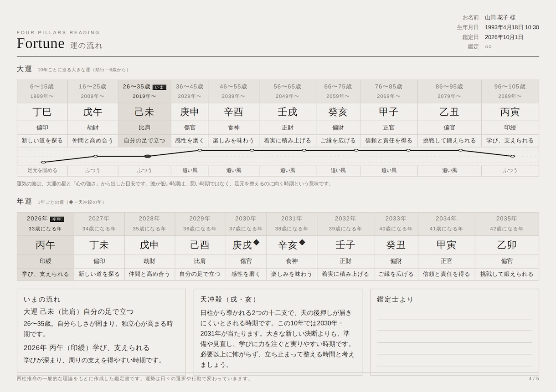Screen dimensions: 556x392
Task: Select the 6〜15歳 column header
Action: click(42, 92)
